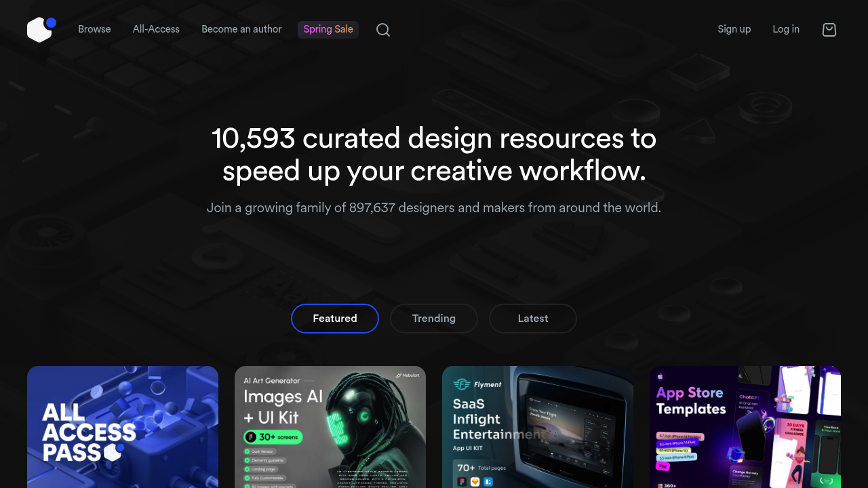Click the Log in button

coord(785,29)
